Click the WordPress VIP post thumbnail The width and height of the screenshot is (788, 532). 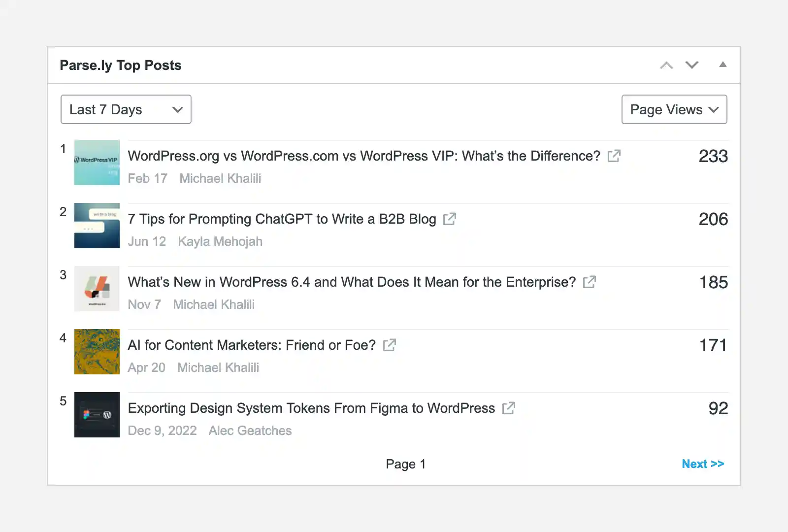pyautogui.click(x=97, y=163)
